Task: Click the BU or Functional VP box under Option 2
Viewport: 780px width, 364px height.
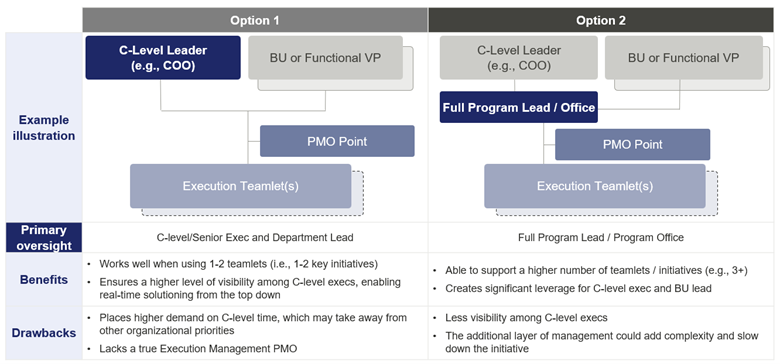Action: point(683,58)
